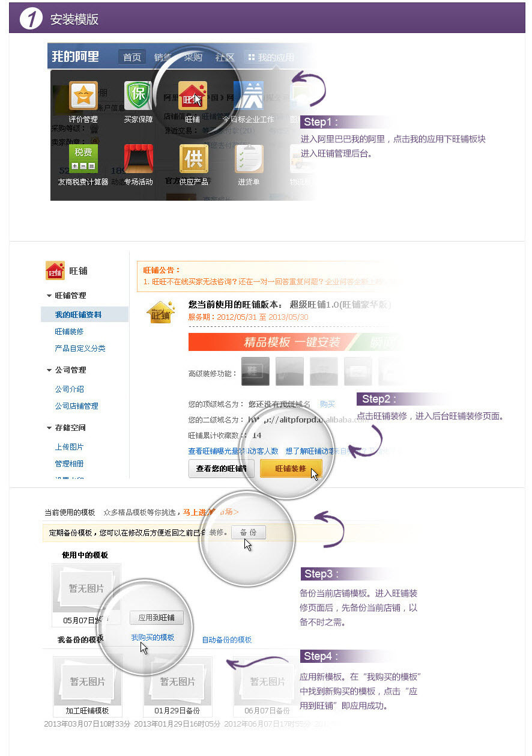
Task: Select the 使用中的模板 placeholder thumbnail
Action: coord(86,588)
